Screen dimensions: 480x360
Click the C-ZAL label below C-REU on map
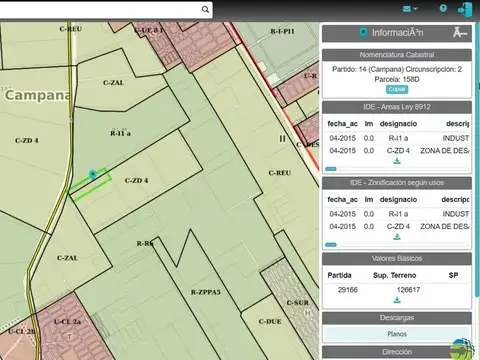pos(113,83)
